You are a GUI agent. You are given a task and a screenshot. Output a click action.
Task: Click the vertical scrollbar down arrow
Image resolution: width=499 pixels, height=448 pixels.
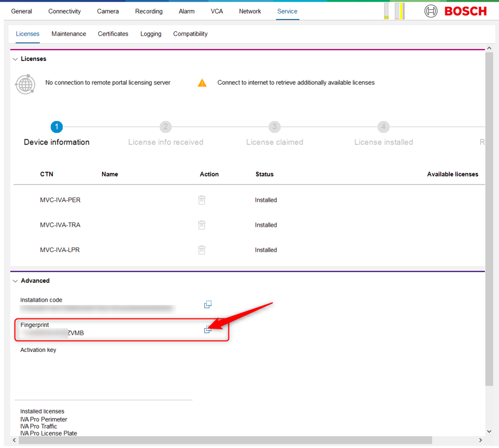point(489,431)
